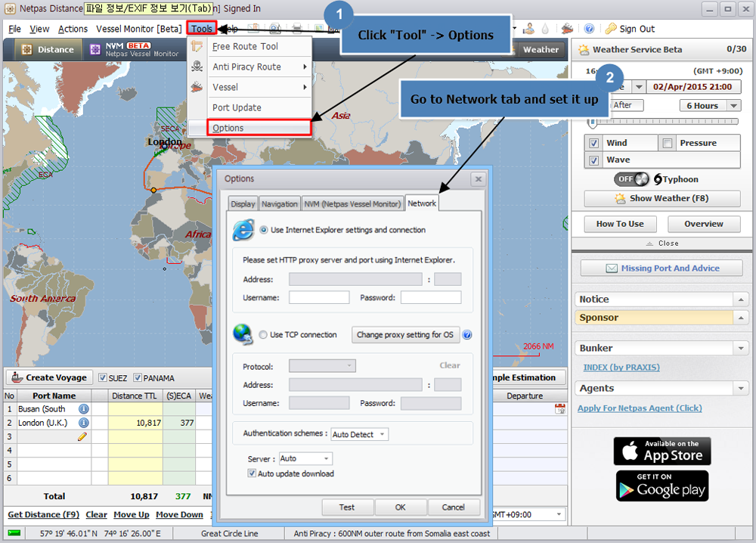
Task: Click the printer icon in toolbar
Action: pyautogui.click(x=297, y=29)
